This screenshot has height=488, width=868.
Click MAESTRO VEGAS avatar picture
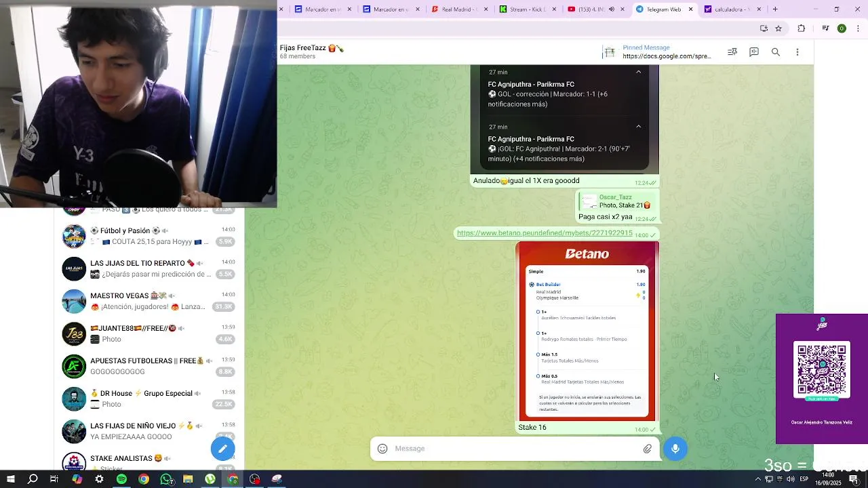[74, 302]
